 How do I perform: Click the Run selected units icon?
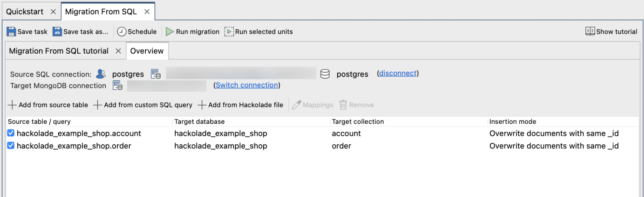tap(229, 31)
